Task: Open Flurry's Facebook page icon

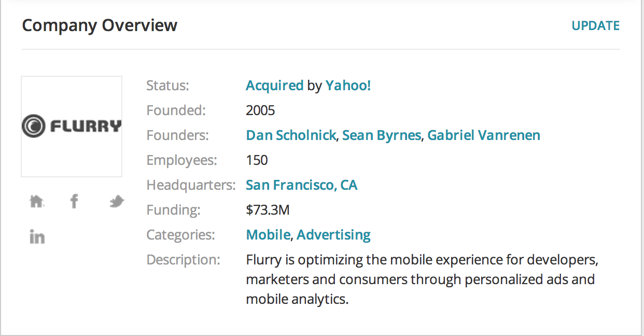Action: click(x=74, y=201)
